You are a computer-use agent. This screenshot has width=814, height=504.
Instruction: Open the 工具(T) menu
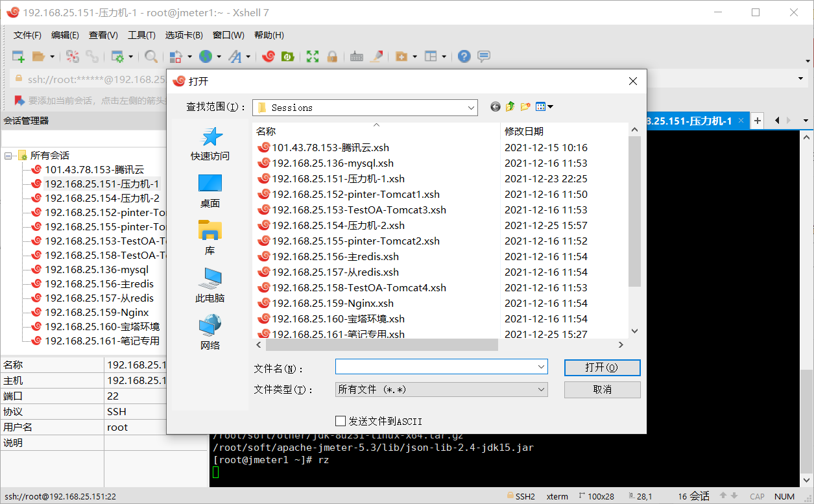(x=141, y=35)
